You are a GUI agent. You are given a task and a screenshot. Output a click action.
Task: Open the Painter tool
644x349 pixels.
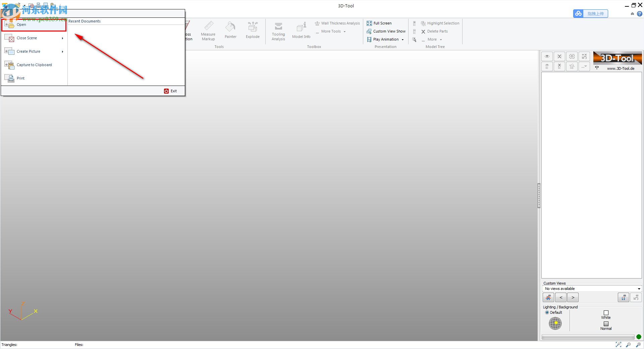[x=230, y=30]
